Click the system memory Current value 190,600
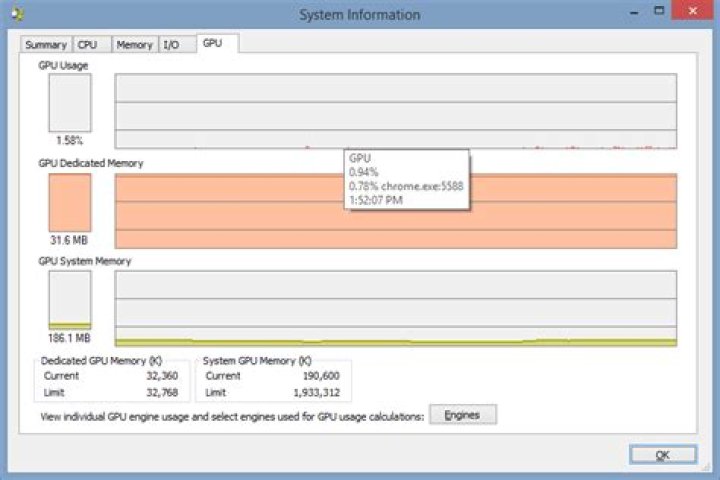Viewport: 720px width, 480px height. pos(321,376)
